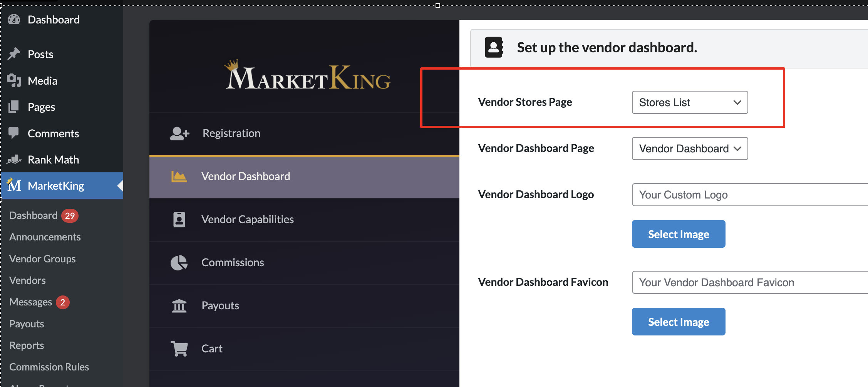Select Image for Vendor Dashboard Favicon
The height and width of the screenshot is (387, 868).
click(x=679, y=322)
